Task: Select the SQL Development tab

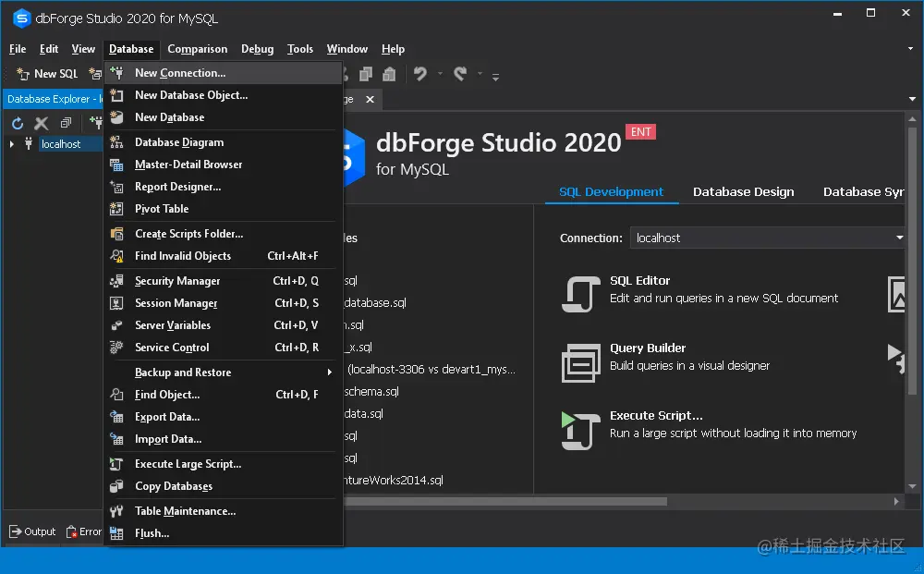Action: click(611, 191)
